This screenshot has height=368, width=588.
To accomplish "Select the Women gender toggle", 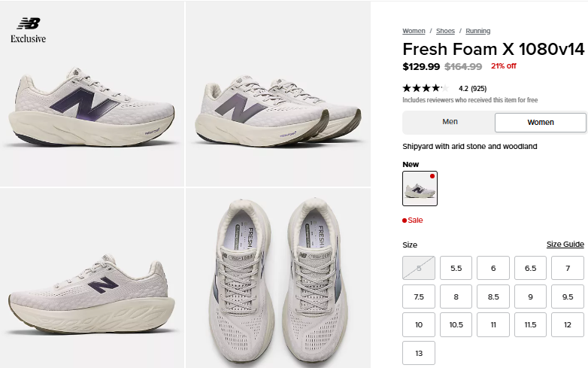I will [x=540, y=122].
